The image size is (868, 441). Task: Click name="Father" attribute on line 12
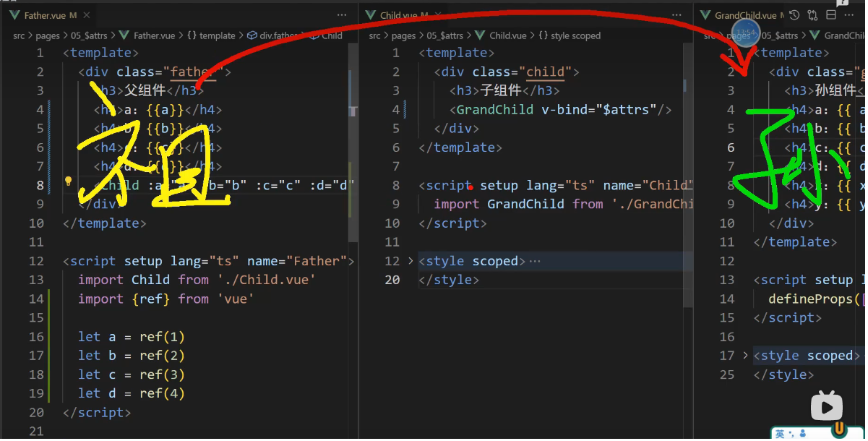pos(297,261)
